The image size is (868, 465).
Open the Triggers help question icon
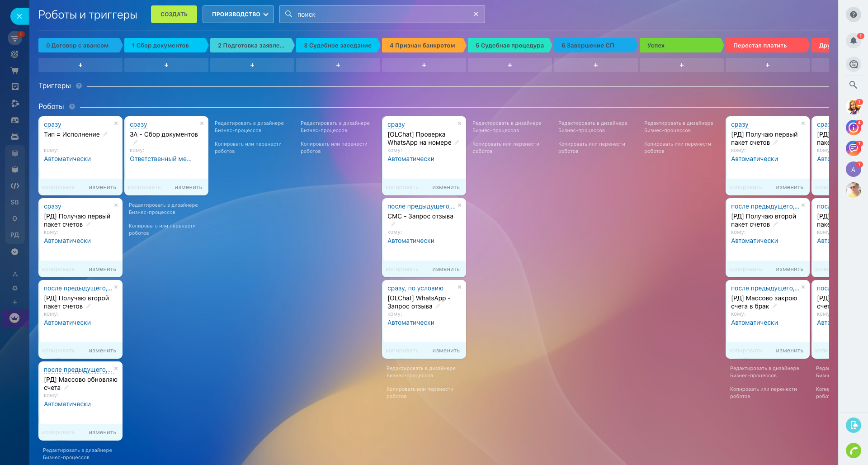(x=79, y=86)
